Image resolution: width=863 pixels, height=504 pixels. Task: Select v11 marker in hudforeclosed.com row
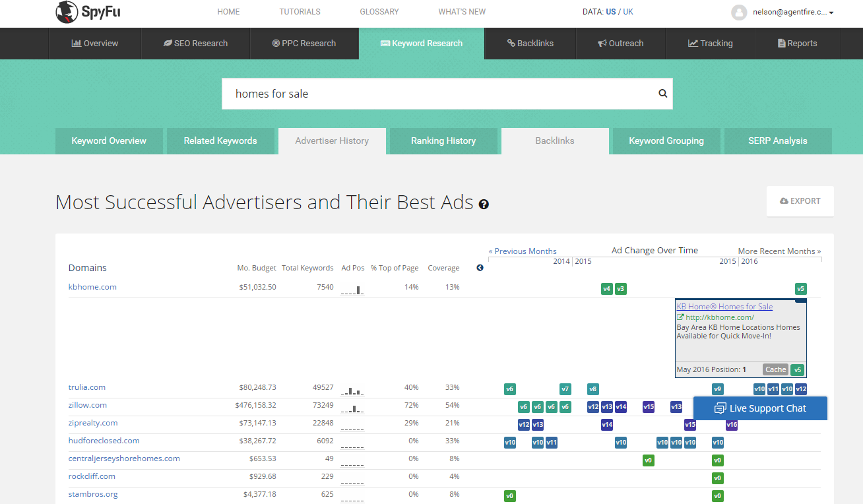coord(552,443)
